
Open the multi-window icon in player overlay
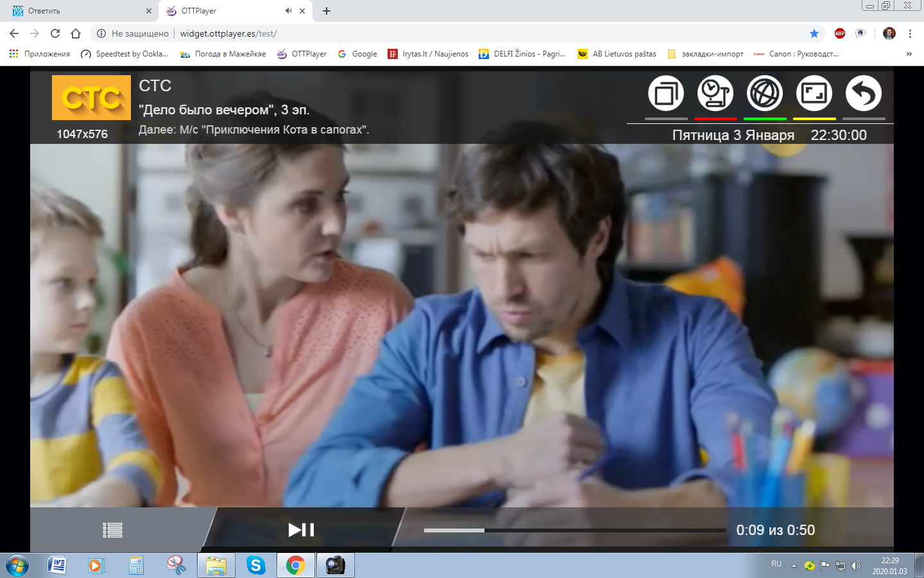(x=666, y=94)
